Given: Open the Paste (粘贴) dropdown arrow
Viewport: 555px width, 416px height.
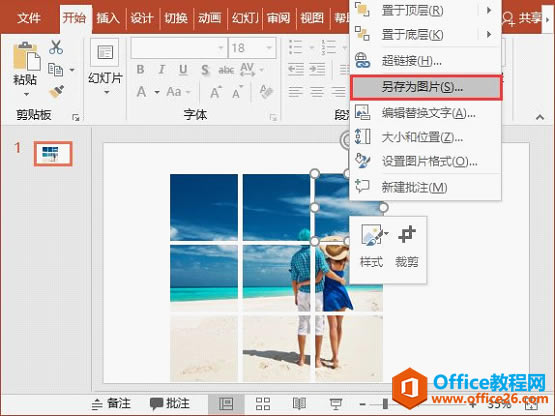Looking at the screenshot, I should tap(26, 95).
